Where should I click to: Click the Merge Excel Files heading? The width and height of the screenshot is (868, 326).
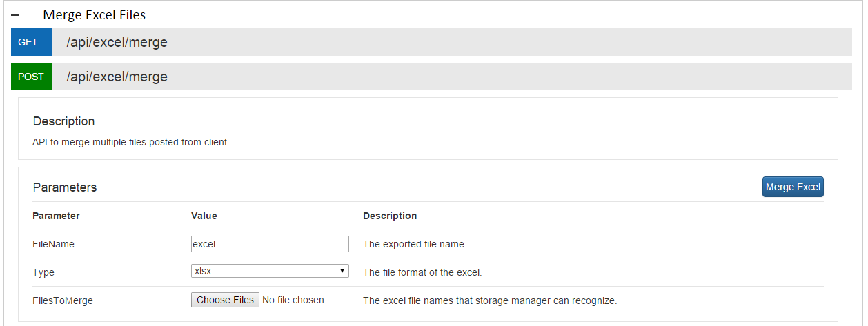click(x=94, y=14)
